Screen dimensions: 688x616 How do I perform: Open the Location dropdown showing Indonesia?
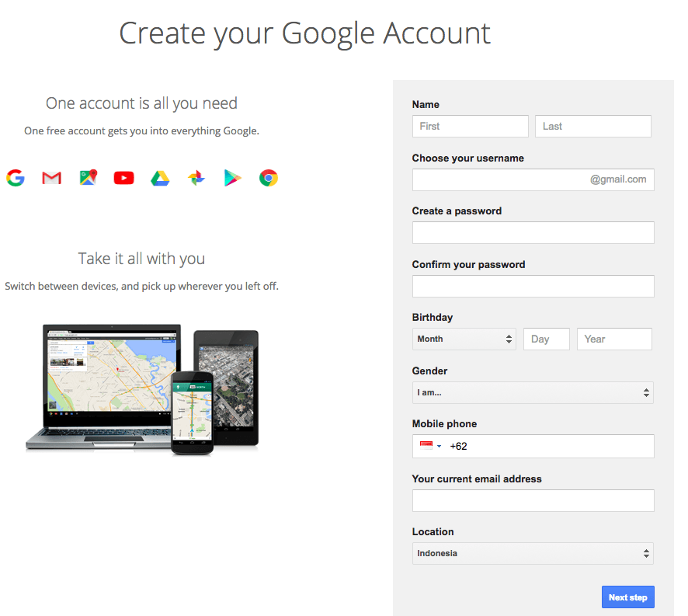point(533,553)
